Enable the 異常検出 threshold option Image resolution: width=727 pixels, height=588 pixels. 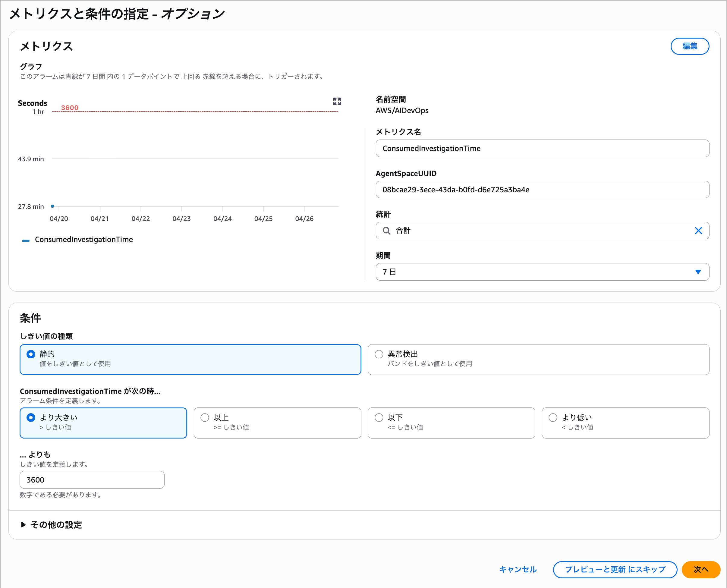click(379, 354)
